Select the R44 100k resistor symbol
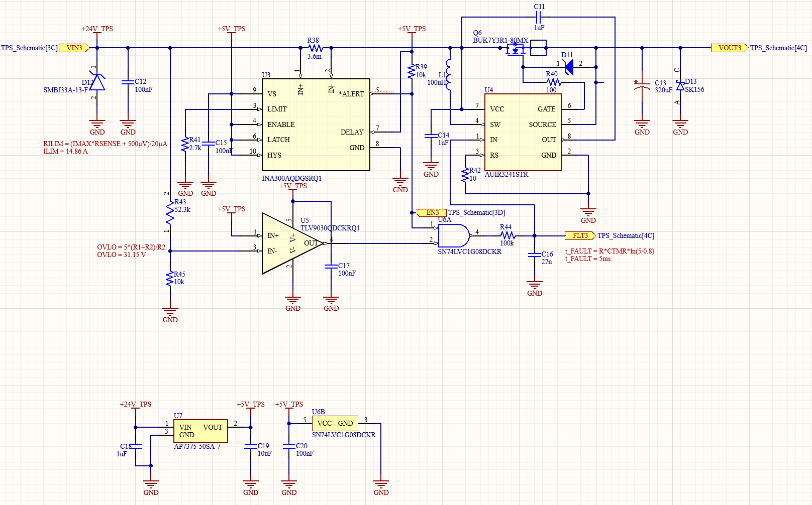This screenshot has width=812, height=505. [x=507, y=236]
